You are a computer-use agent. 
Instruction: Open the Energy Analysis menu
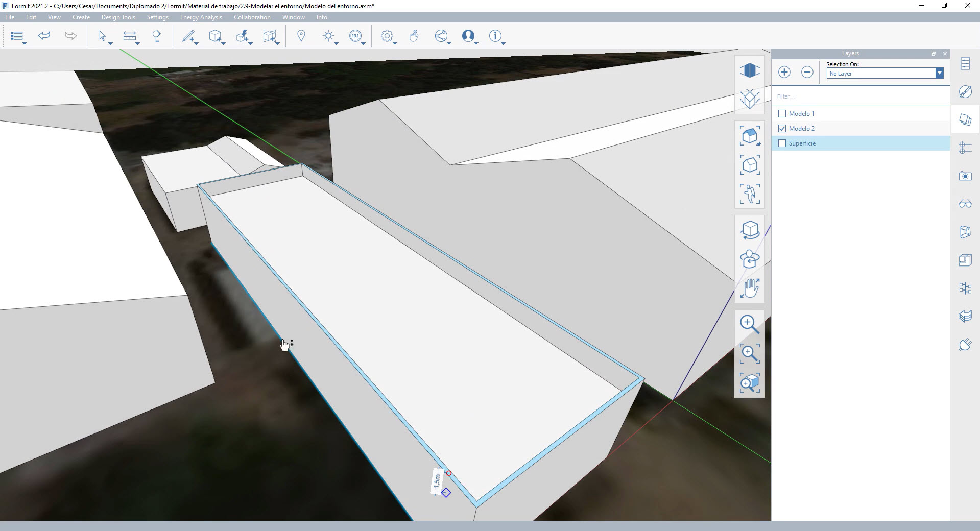point(201,17)
